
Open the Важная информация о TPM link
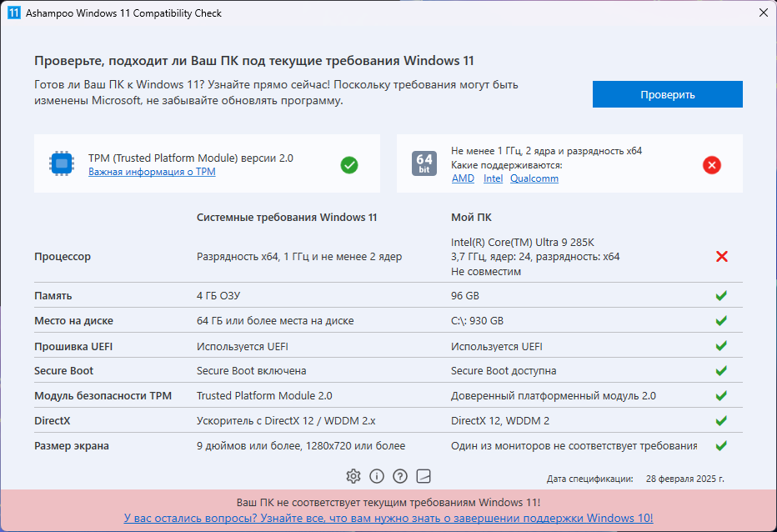[152, 172]
